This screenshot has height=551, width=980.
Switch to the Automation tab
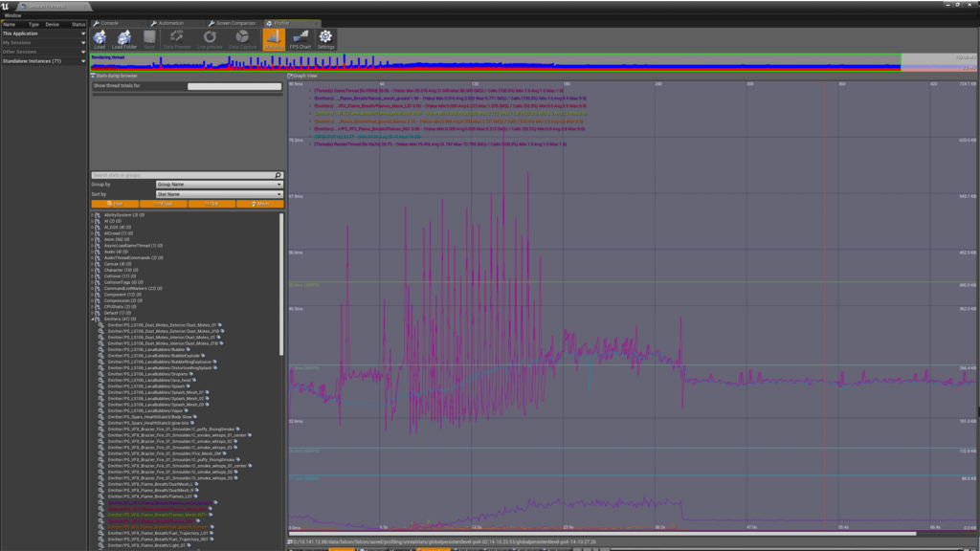tap(168, 21)
